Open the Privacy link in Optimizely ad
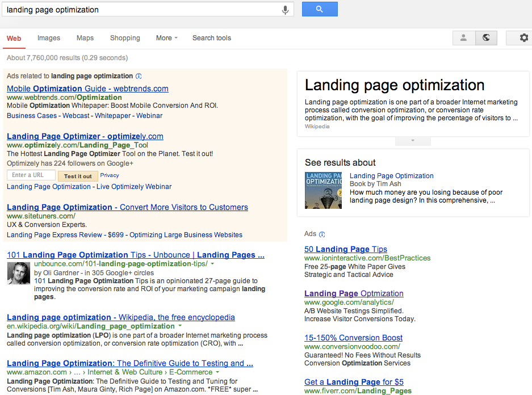Viewport: 532px width, 395px height. (x=109, y=175)
